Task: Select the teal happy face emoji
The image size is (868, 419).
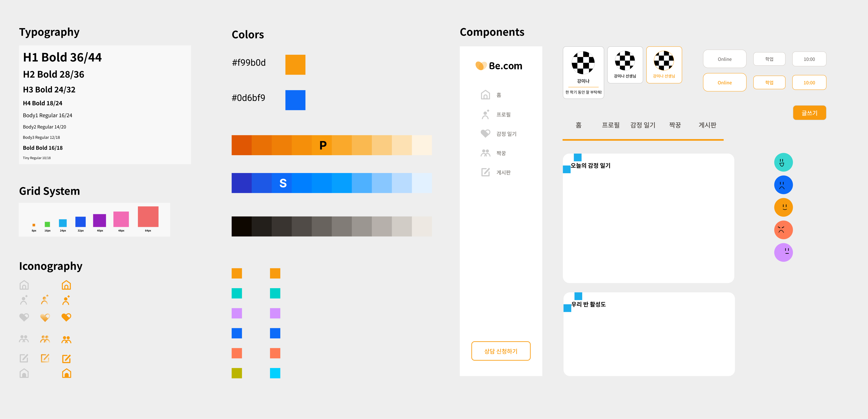Action: tap(783, 162)
